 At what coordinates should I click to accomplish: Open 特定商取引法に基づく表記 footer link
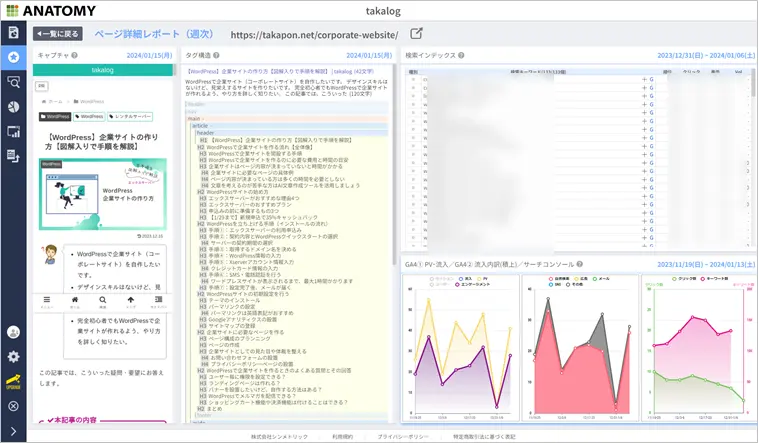484,437
